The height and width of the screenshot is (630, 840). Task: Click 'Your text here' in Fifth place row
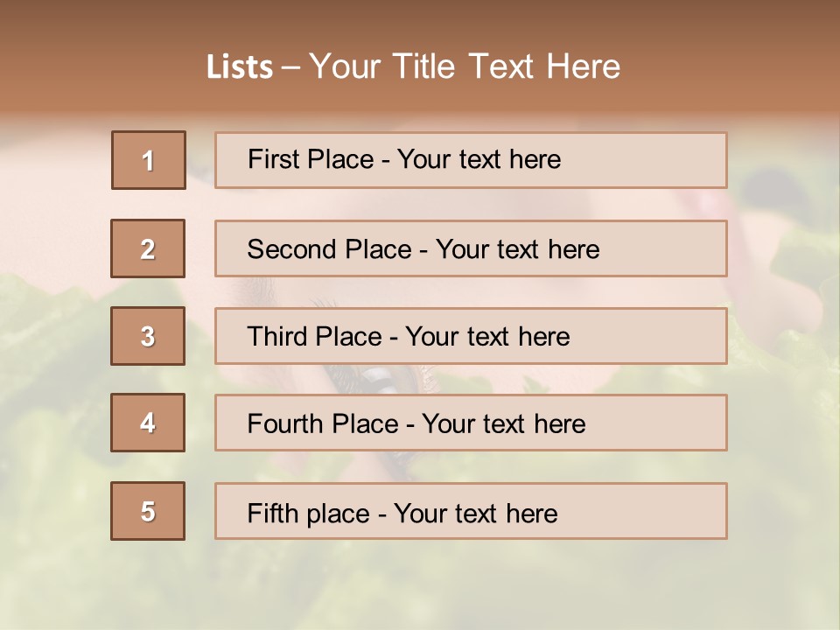475,513
